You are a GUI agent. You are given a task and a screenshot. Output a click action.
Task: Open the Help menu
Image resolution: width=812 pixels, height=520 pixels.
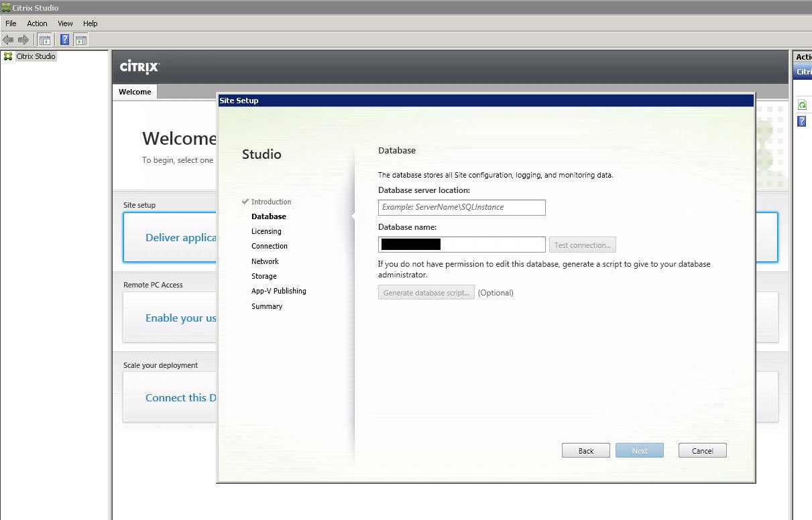90,23
